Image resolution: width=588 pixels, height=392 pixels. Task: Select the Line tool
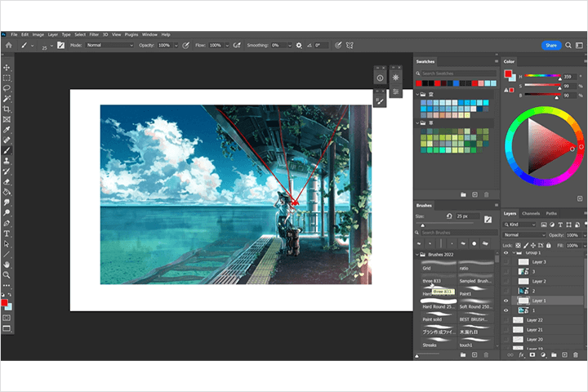point(7,254)
